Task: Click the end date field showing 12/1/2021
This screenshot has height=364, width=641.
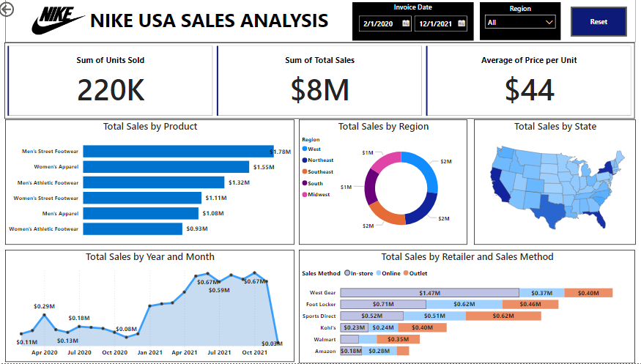Action: pos(434,23)
